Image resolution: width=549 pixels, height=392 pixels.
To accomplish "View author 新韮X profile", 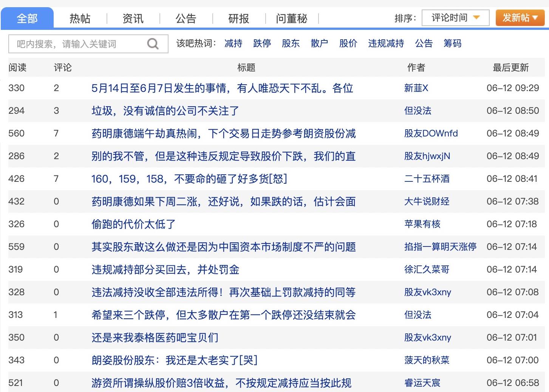I will [416, 88].
